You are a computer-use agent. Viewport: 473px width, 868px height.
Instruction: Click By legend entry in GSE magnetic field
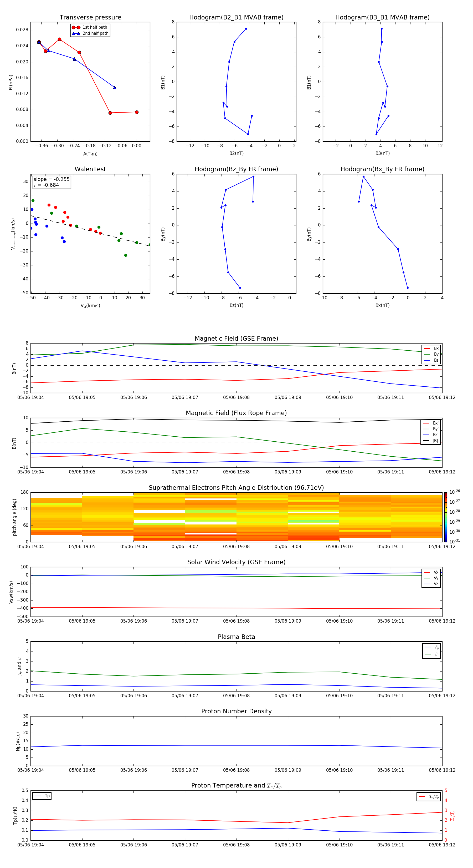point(431,354)
